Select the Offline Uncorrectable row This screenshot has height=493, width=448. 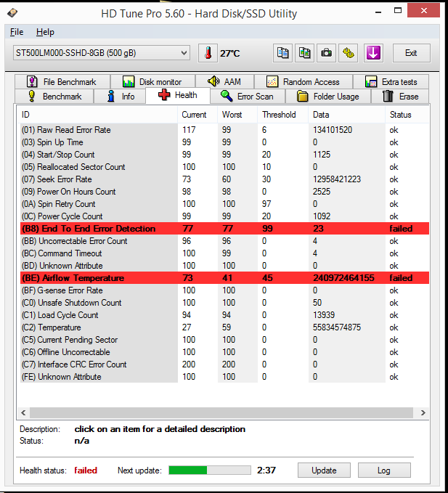click(224, 352)
